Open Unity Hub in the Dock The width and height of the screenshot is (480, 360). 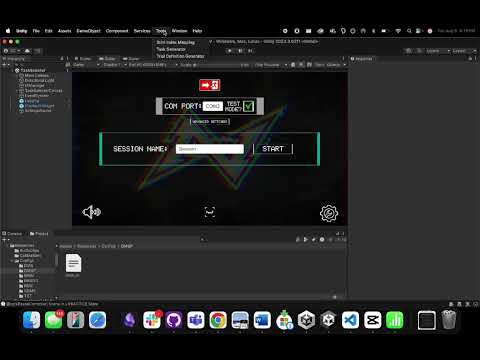pyautogui.click(x=306, y=320)
